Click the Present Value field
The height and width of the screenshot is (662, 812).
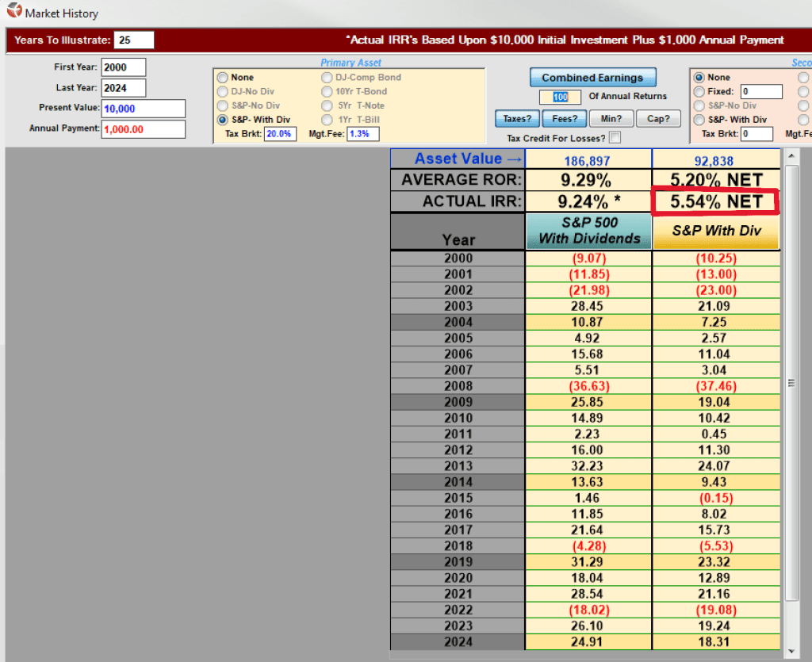point(143,109)
